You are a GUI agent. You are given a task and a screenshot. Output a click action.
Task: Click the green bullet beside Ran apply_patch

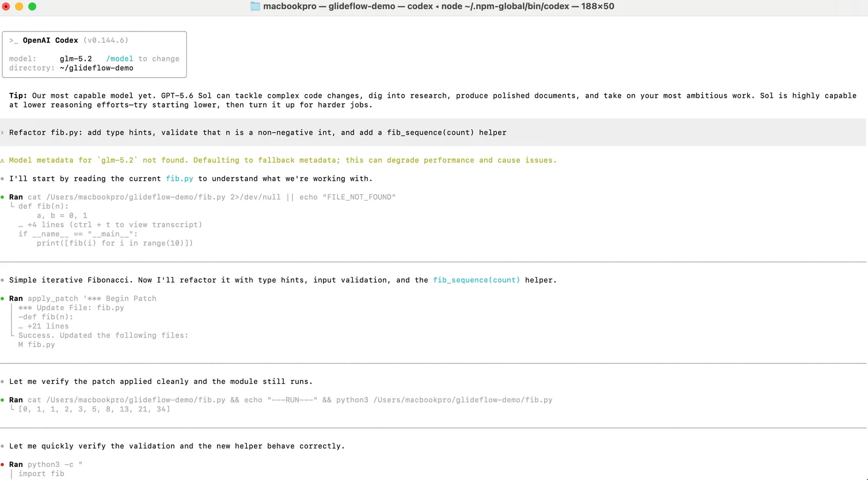[x=3, y=299]
